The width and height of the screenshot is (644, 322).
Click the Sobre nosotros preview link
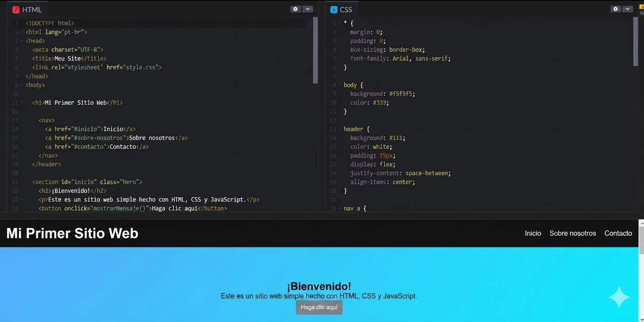click(x=573, y=233)
